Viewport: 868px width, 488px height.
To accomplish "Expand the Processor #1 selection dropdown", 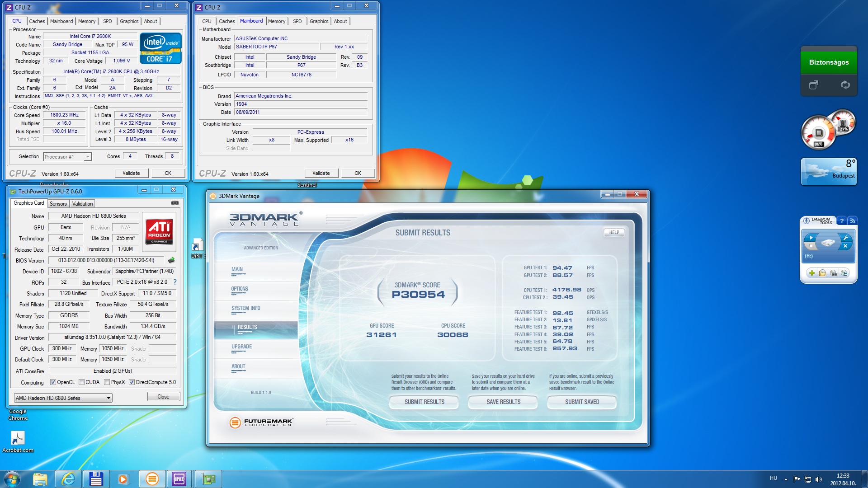I will pyautogui.click(x=88, y=157).
